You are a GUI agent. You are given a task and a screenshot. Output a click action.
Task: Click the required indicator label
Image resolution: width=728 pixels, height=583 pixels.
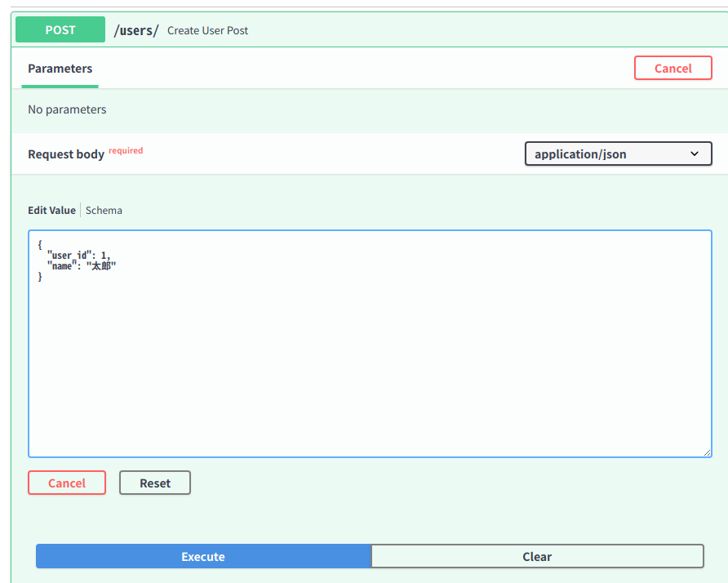pos(125,150)
